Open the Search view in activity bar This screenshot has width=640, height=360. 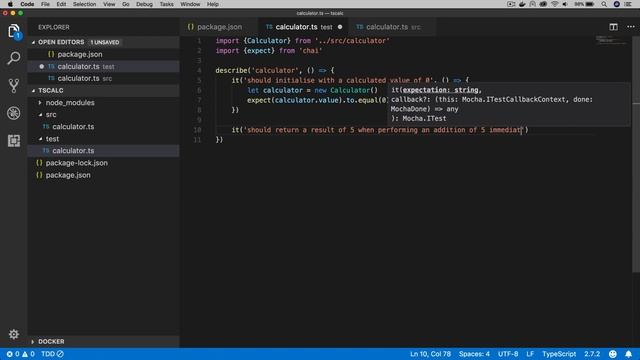13,58
